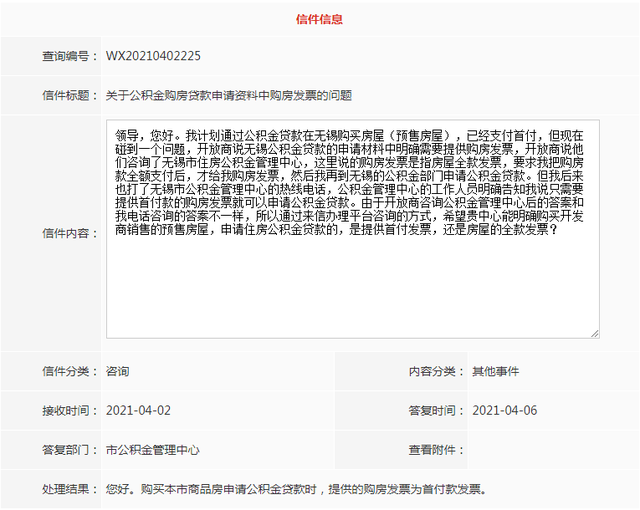This screenshot has height=510, width=640.
Task: Click the 答复时间 label
Action: (x=436, y=410)
